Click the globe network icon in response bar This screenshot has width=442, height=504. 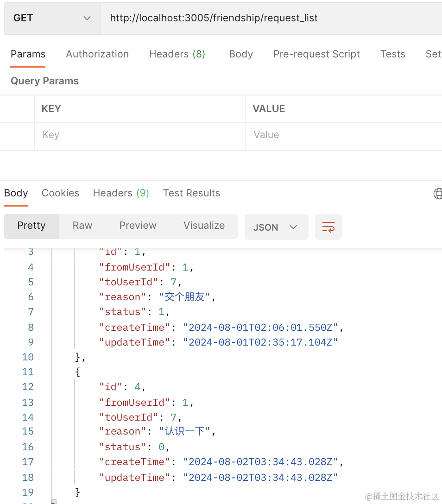437,194
